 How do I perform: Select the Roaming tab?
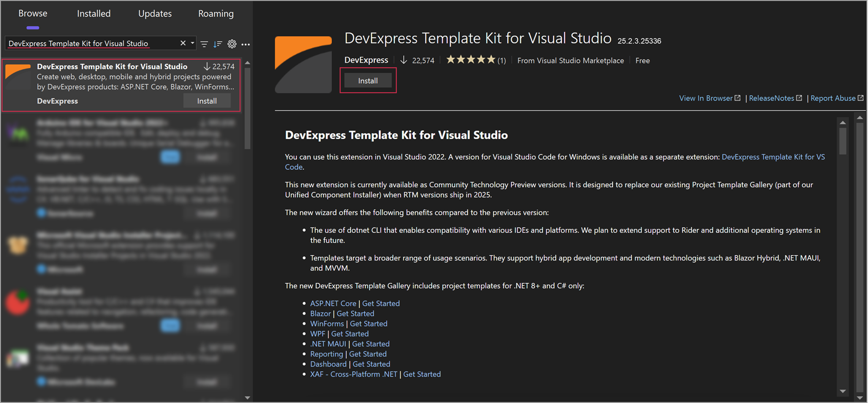pos(216,14)
